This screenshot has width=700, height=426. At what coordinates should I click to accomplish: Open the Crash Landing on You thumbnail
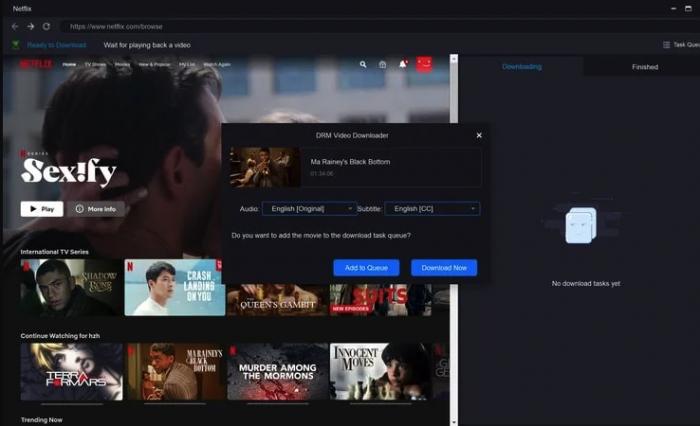tap(175, 288)
